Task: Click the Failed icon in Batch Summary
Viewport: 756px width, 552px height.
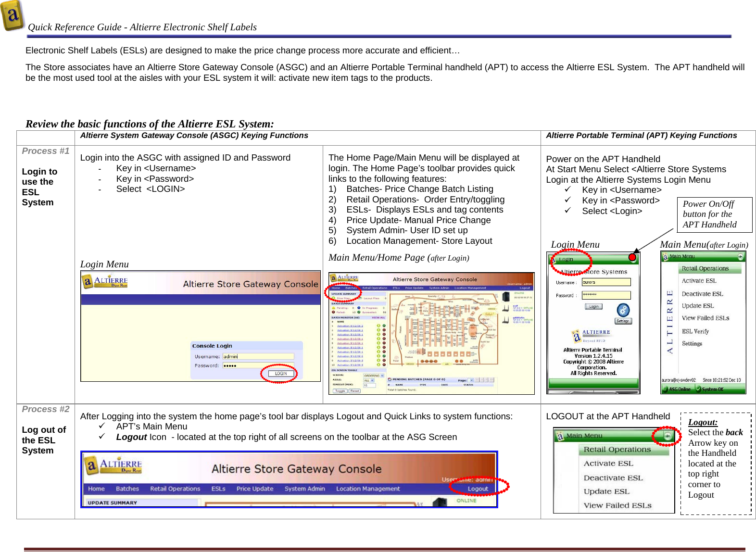Action: pos(333,312)
